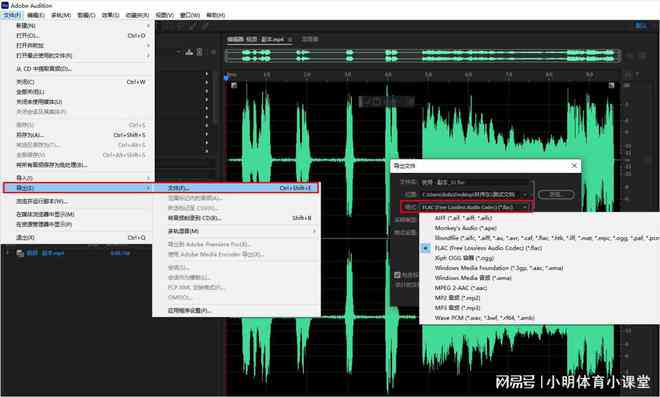Select Wave PCM format option

coord(540,318)
